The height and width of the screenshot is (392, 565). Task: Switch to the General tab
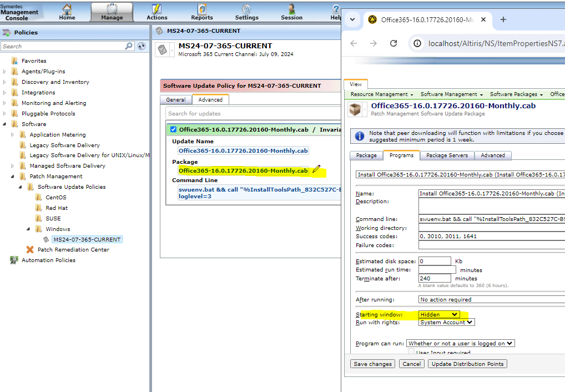[x=176, y=99]
